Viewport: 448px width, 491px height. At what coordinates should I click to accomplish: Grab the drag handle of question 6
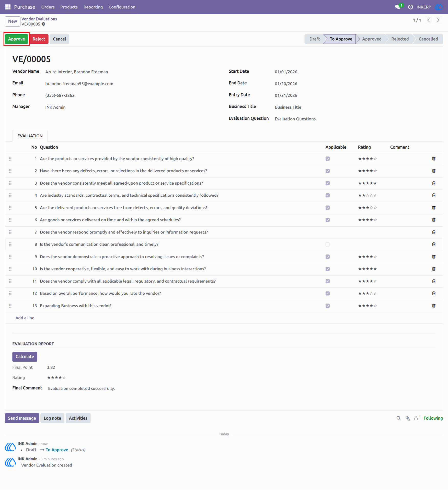click(x=10, y=220)
